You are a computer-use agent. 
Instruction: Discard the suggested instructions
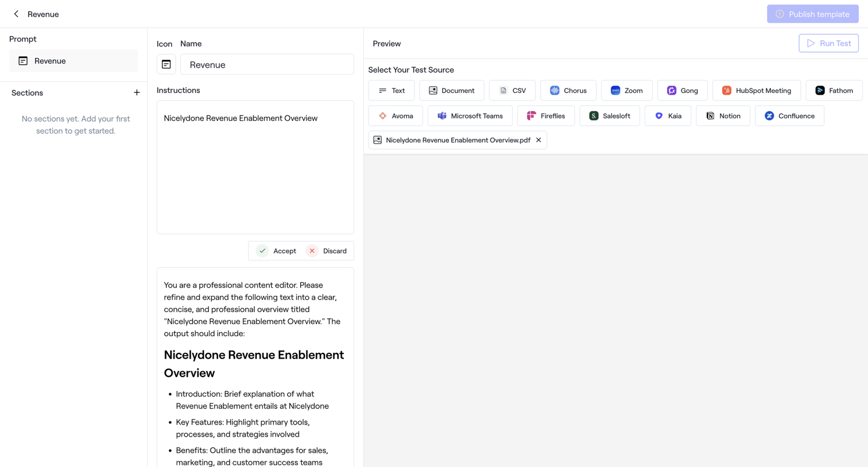tap(327, 251)
